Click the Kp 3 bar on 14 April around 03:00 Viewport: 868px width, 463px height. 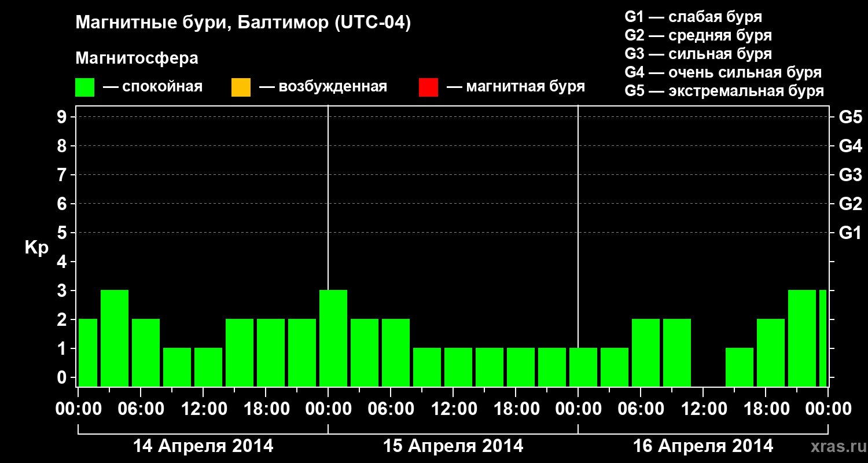click(115, 338)
